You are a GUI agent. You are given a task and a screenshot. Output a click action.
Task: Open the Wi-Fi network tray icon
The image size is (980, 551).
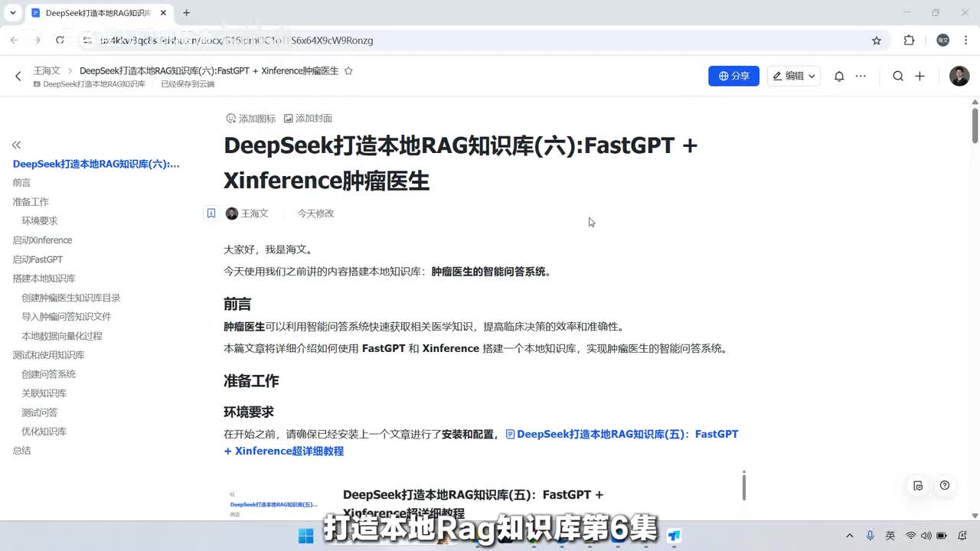(911, 536)
